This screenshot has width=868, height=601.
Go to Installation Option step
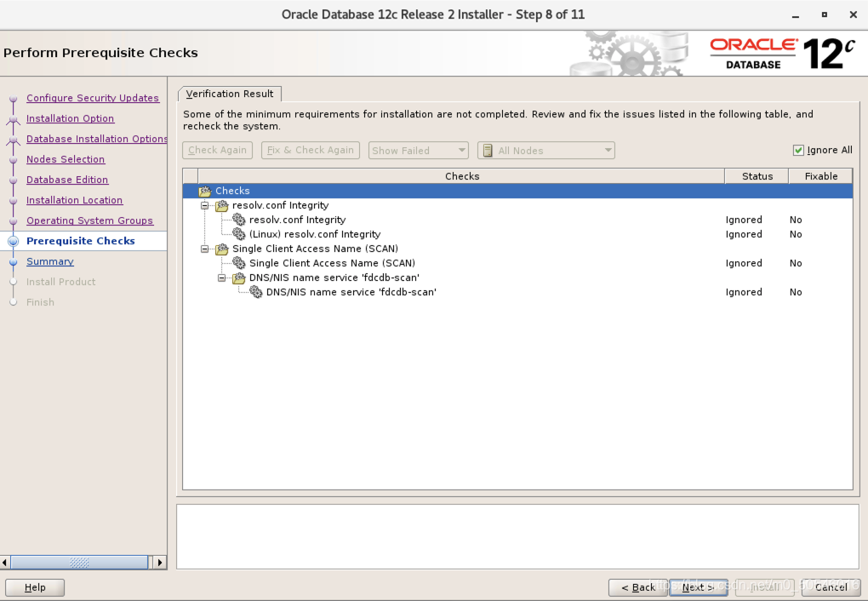pyautogui.click(x=71, y=118)
